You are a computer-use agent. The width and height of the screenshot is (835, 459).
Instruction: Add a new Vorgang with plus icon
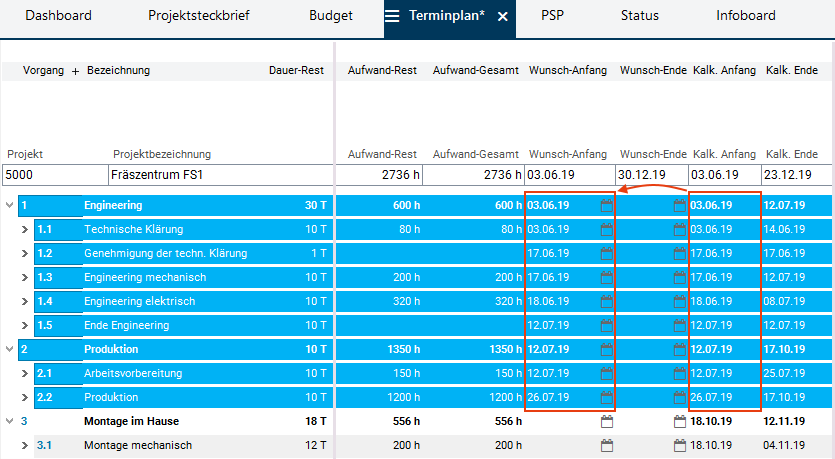point(75,71)
